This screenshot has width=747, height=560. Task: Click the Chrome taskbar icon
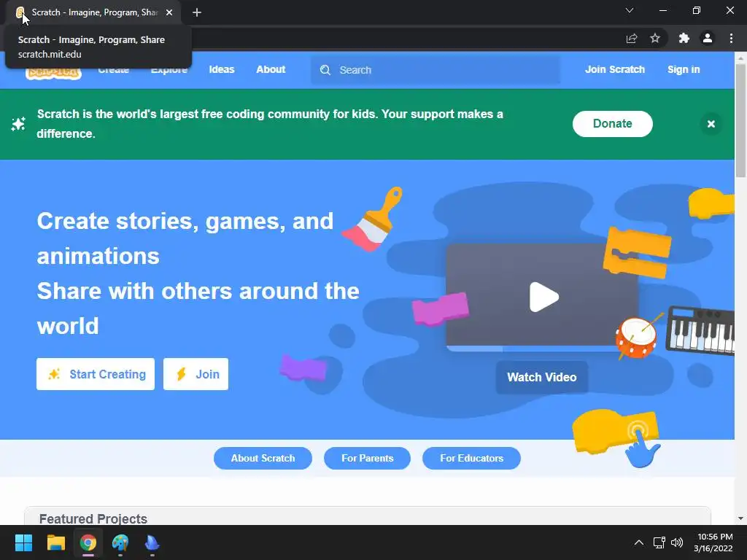coord(88,542)
